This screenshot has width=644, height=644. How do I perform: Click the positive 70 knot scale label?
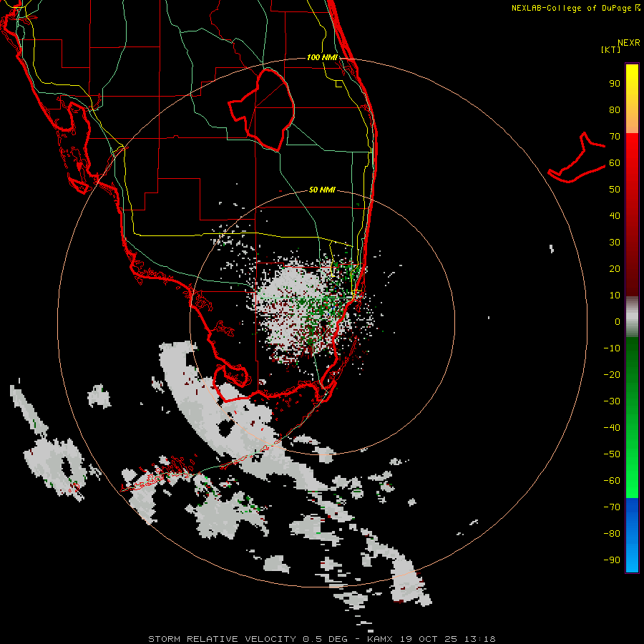click(615, 137)
